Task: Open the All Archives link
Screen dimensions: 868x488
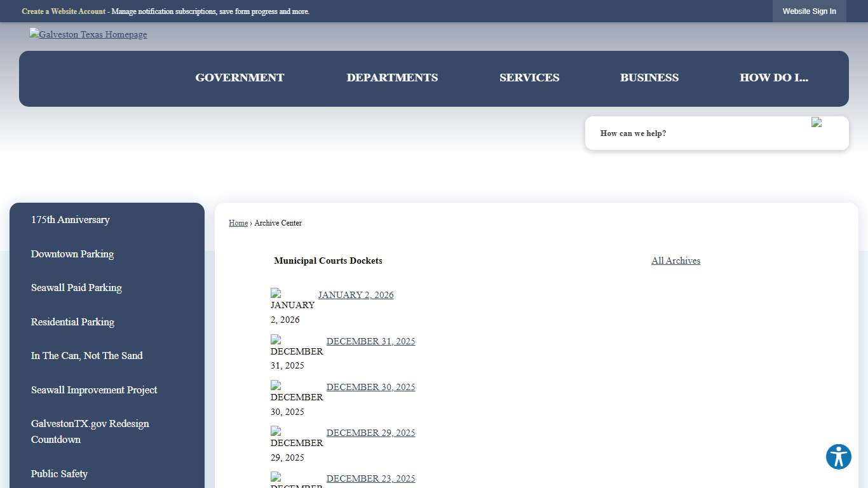Action: point(675,261)
